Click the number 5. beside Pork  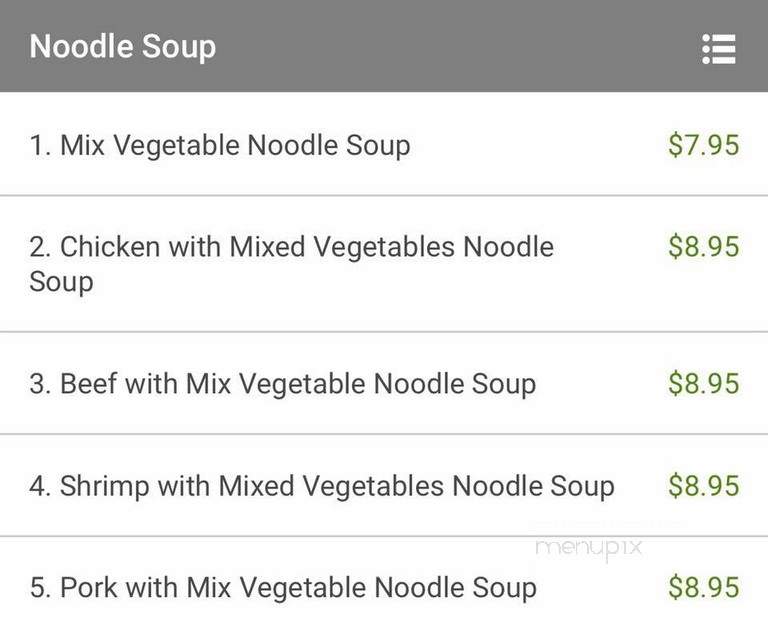coord(40,587)
